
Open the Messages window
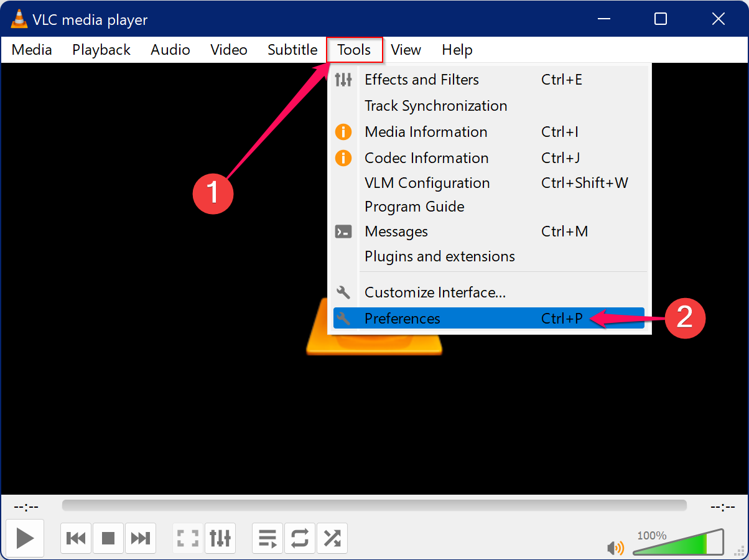pyautogui.click(x=489, y=231)
